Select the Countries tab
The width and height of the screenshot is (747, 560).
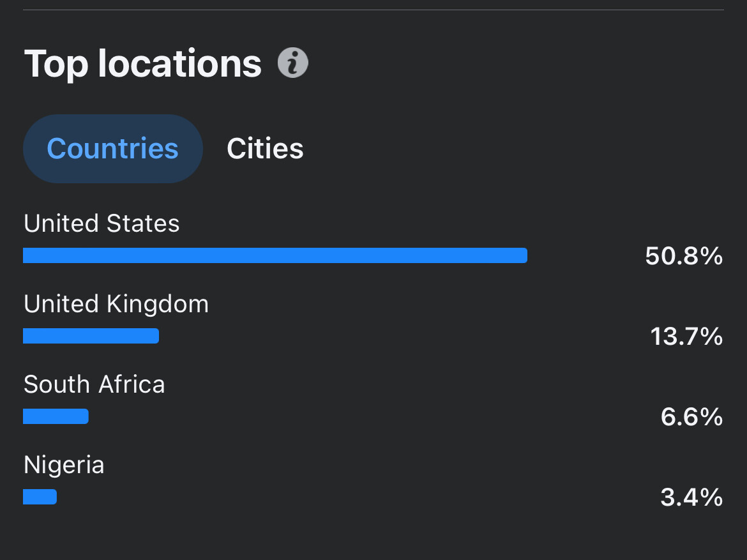112,149
